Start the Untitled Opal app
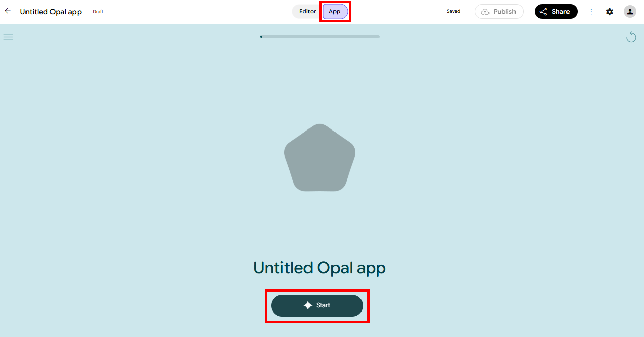 click(317, 305)
